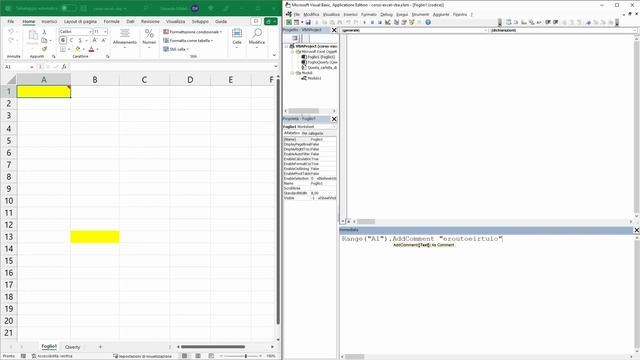Click Design Mode icon in VBA toolbar
The width and height of the screenshot is (640, 360).
[388, 22]
